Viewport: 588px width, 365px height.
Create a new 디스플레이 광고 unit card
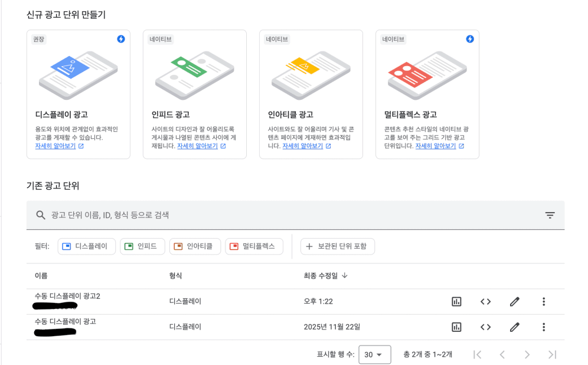click(x=79, y=94)
